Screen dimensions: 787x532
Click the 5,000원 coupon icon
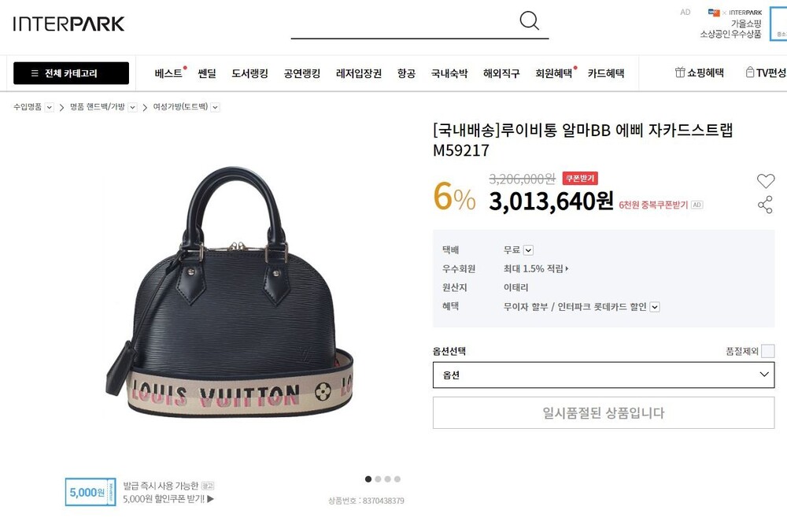(x=91, y=493)
